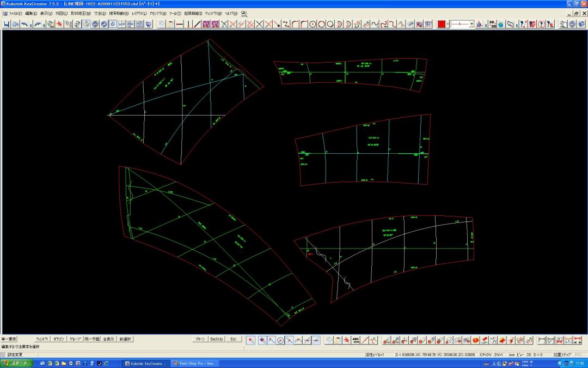Select the horizontal line tool
The height and width of the screenshot is (368, 588).
point(179,24)
